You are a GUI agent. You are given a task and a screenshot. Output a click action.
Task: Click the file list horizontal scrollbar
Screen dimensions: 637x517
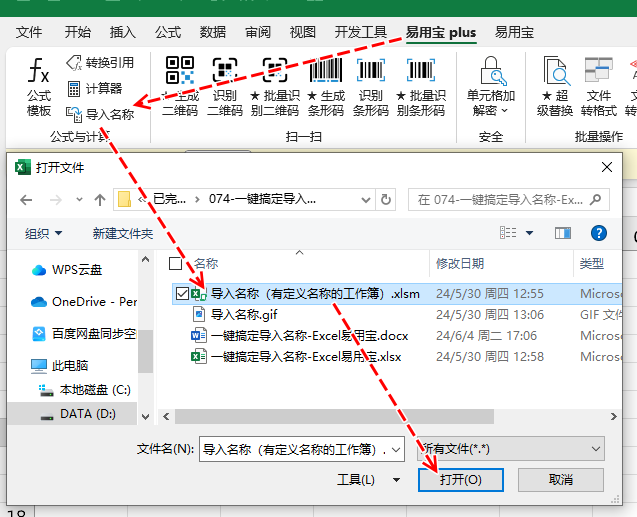pos(334,416)
